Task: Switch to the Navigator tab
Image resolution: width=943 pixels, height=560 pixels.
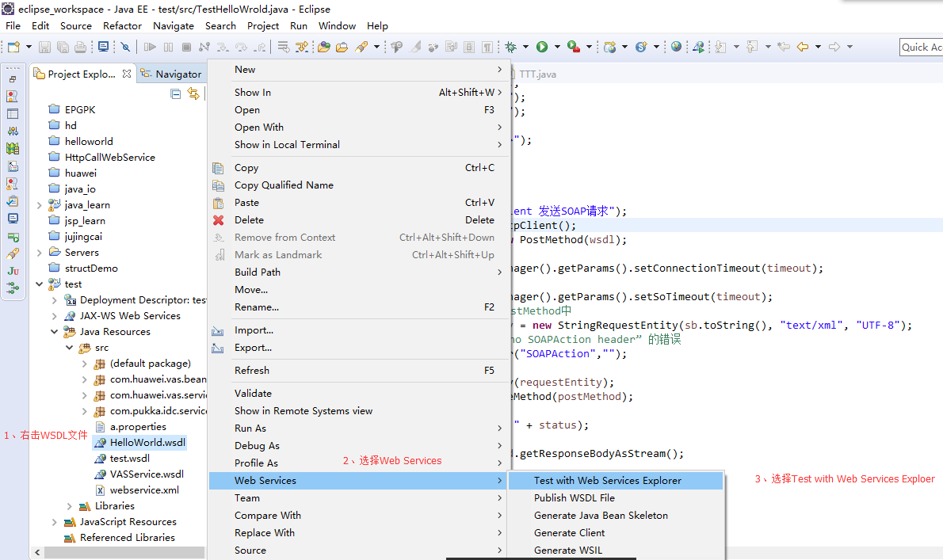Action: [x=171, y=73]
